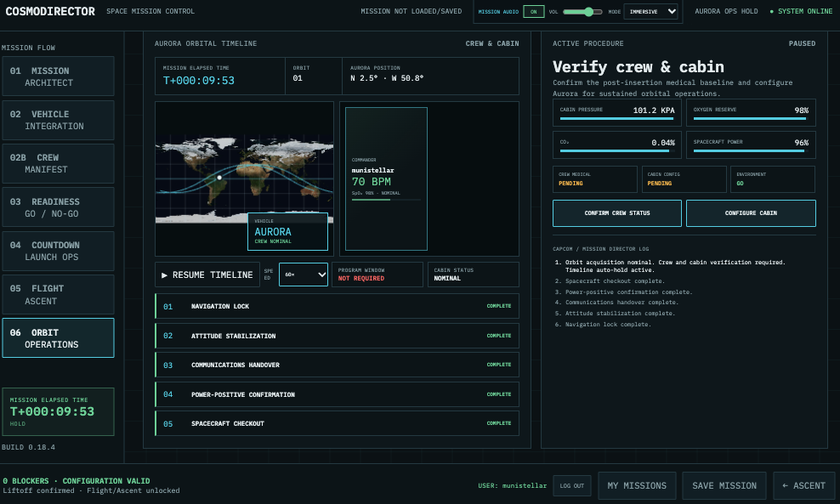This screenshot has height=504, width=840.
Task: Open 02 Vehicle Integration step
Action: (x=58, y=120)
